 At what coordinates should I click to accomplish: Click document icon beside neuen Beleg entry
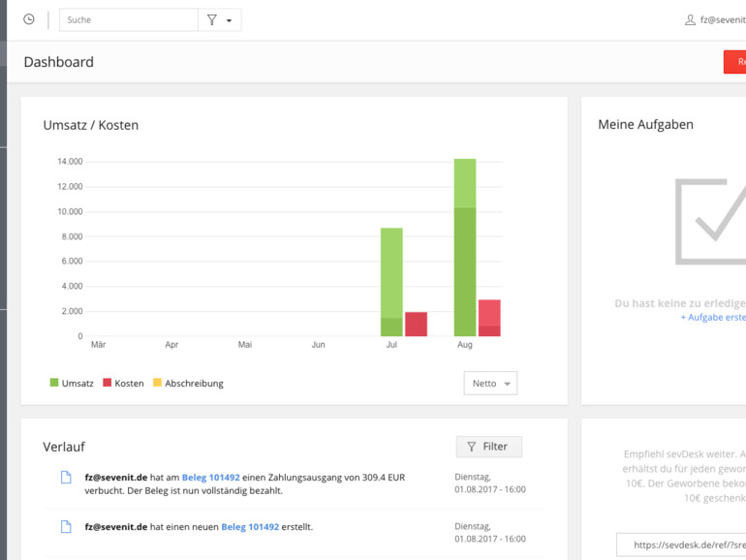66,527
